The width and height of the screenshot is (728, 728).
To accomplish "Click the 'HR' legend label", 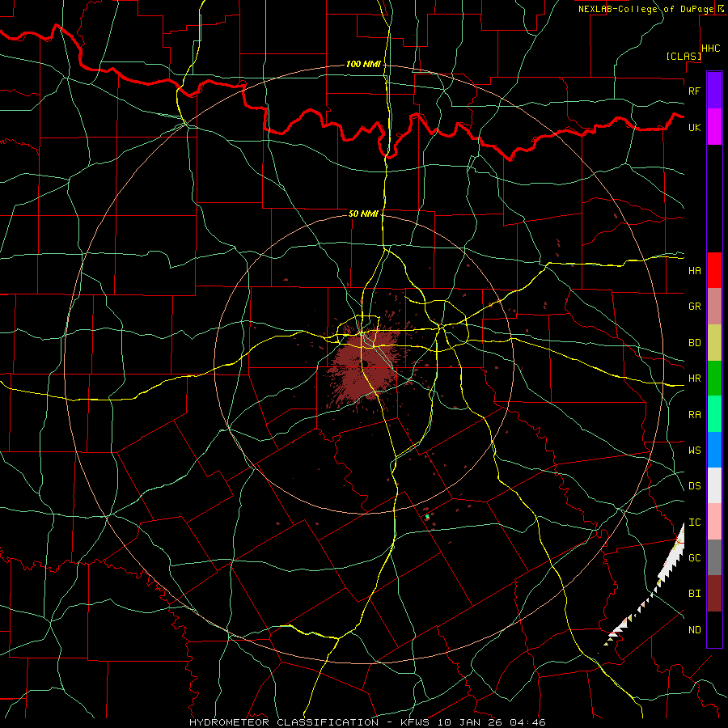I will pyautogui.click(x=694, y=379).
